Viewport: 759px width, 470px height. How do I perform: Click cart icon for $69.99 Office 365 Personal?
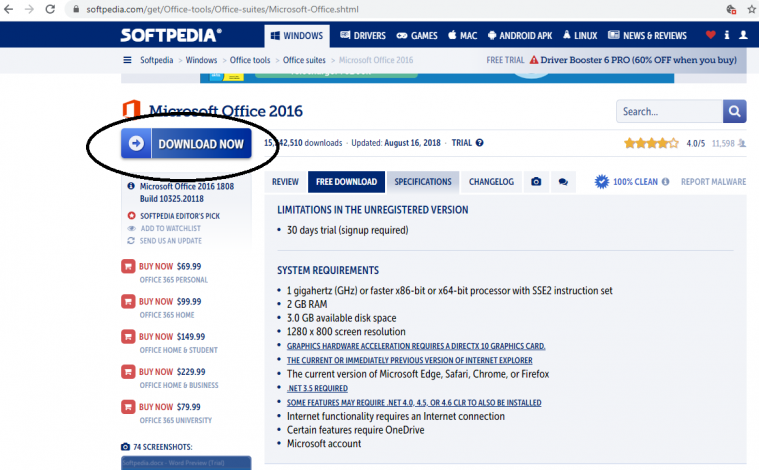pyautogui.click(x=128, y=266)
